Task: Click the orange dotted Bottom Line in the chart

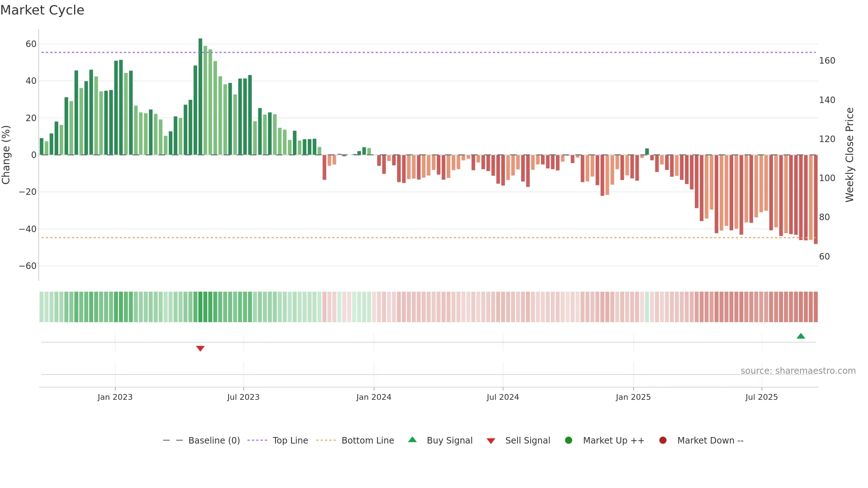Action: [429, 237]
